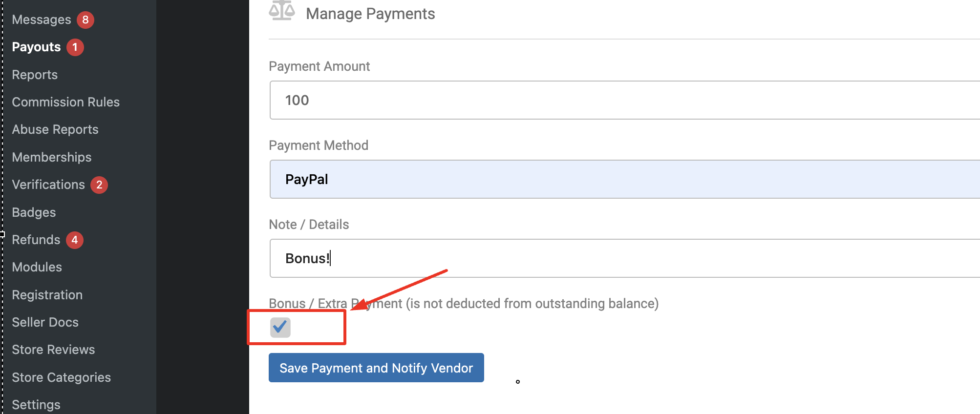Image resolution: width=980 pixels, height=414 pixels.
Task: Click the Payment Amount field
Action: (x=625, y=100)
